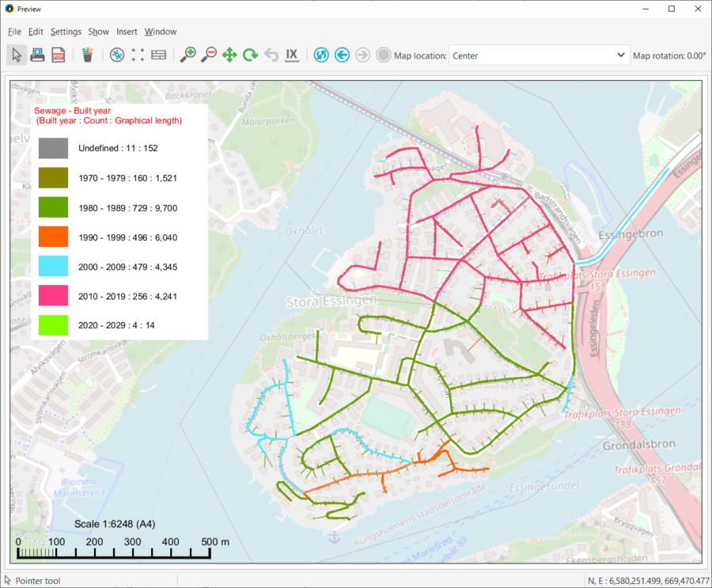This screenshot has height=588, width=712.
Task: Click the Sewage - Built year legend title
Action: click(73, 111)
